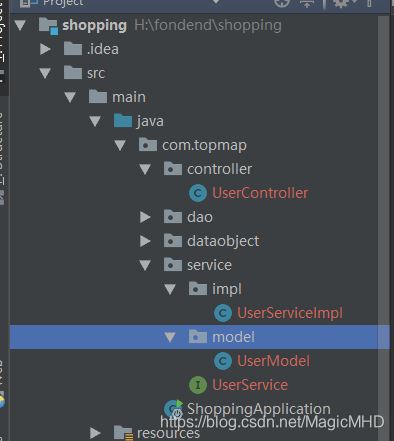394x441 pixels.
Task: Click the UserService interface icon
Action: pos(198,385)
